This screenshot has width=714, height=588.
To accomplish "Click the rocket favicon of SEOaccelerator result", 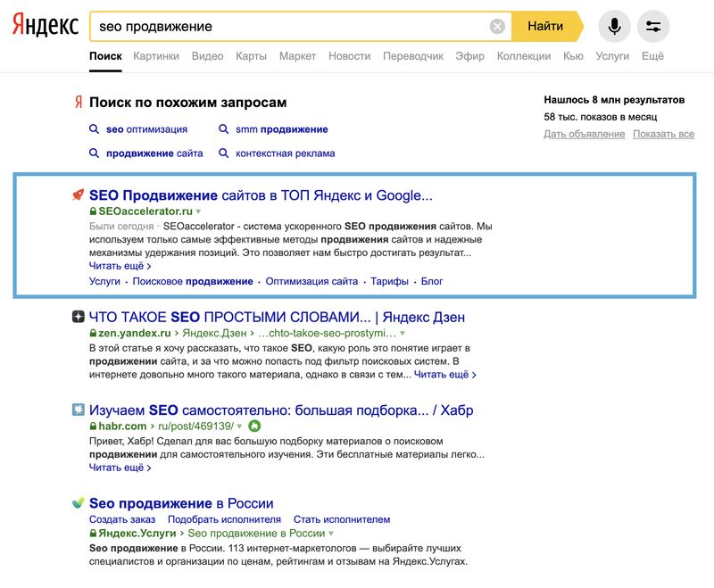I will (x=79, y=195).
